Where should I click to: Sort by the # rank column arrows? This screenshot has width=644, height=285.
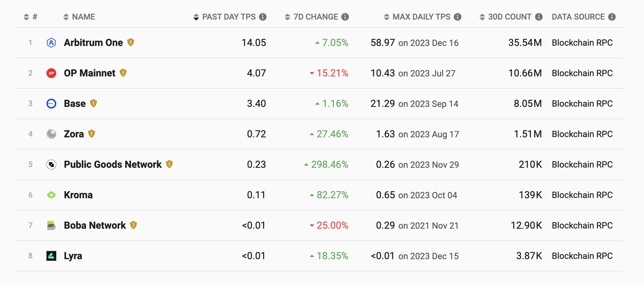tap(30, 17)
